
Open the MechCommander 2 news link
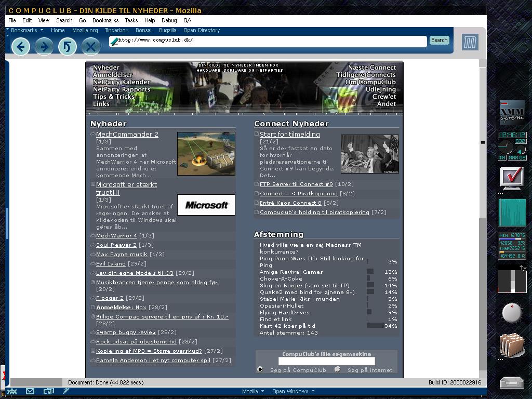pyautogui.click(x=127, y=134)
